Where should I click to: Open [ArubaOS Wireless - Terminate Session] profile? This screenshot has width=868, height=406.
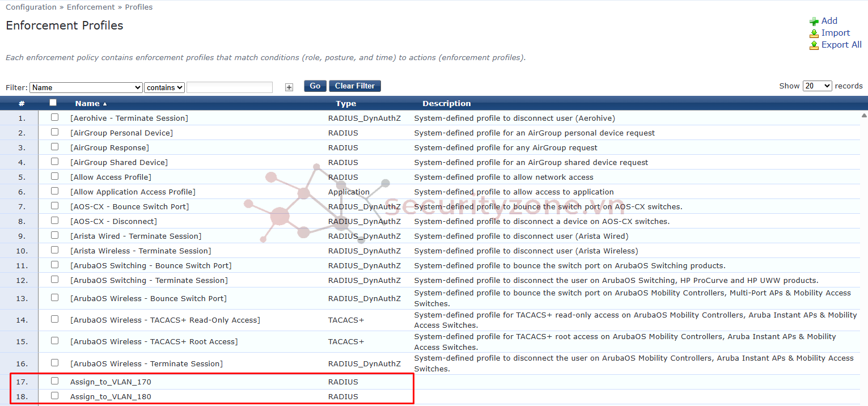pyautogui.click(x=146, y=364)
